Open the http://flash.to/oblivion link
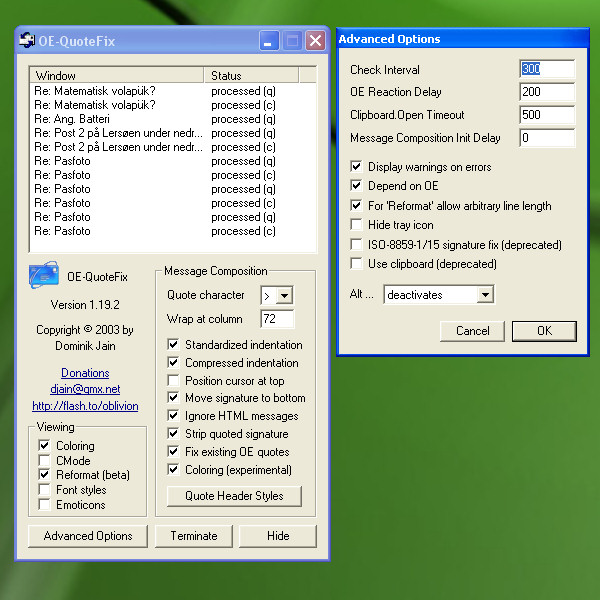The image size is (600, 600). (85, 406)
